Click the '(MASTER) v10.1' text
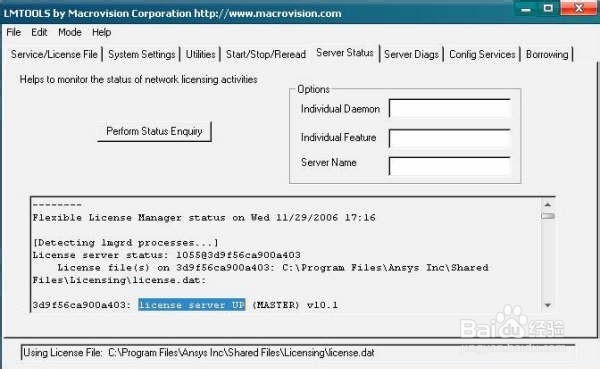Image resolution: width=600 pixels, height=369 pixels. [x=295, y=305]
